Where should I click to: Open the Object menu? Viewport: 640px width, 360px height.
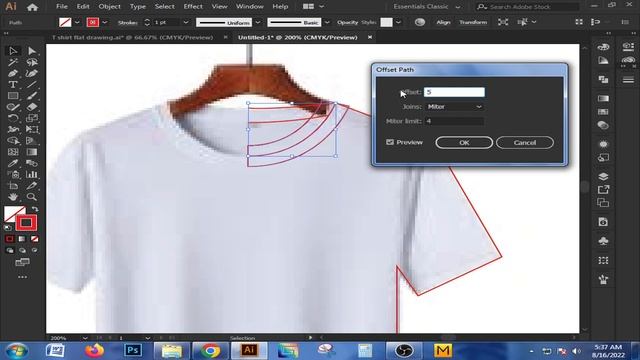coord(109,7)
